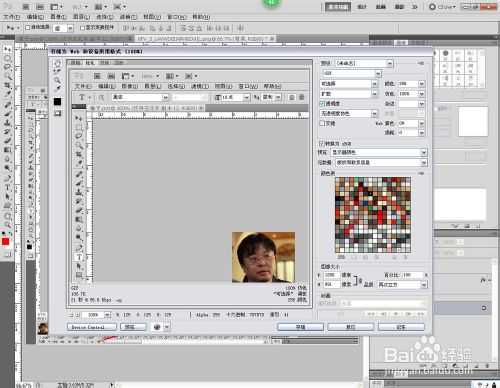Click the Device Central button
The image size is (500, 388).
[x=92, y=327]
